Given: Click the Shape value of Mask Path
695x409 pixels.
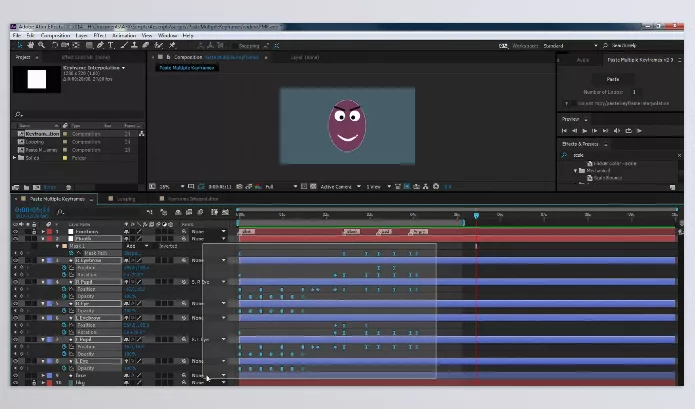Looking at the screenshot, I should pyautogui.click(x=132, y=253).
